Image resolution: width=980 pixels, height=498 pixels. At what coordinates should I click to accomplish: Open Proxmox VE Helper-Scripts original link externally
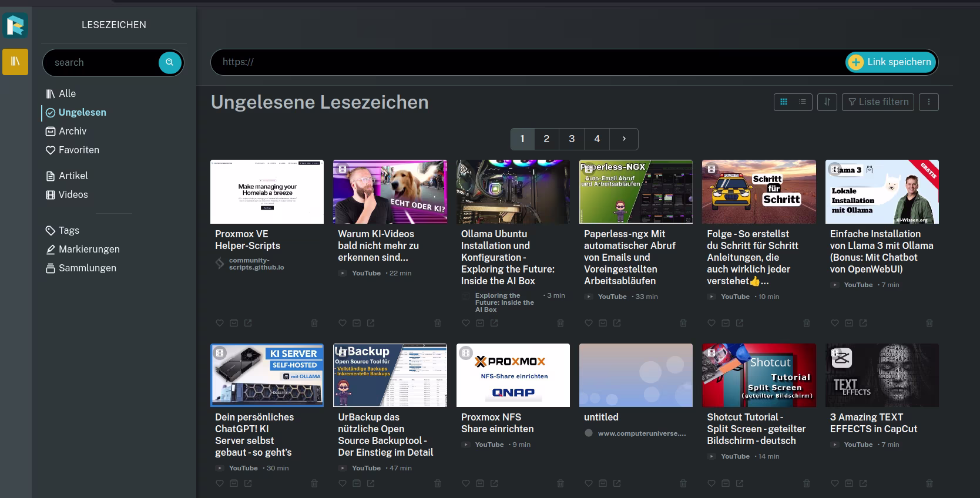(x=248, y=323)
